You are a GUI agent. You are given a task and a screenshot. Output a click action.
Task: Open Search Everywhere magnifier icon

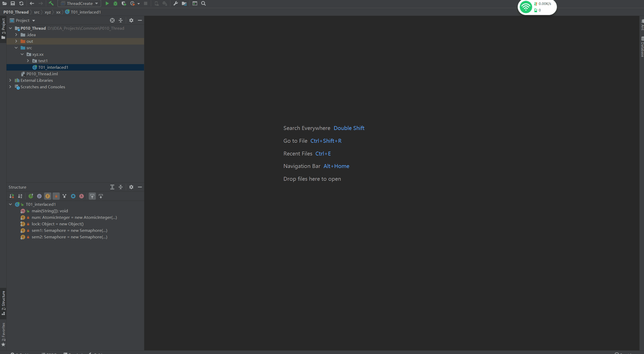click(x=203, y=3)
